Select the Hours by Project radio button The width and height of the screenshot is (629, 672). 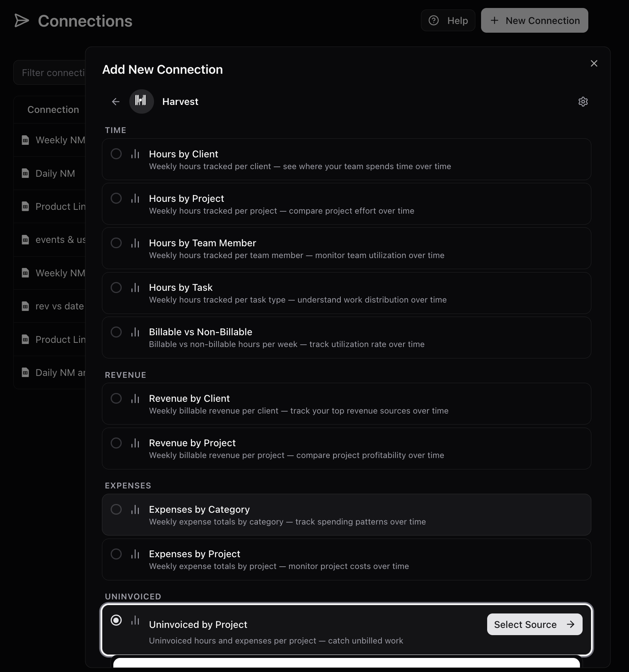coord(116,198)
